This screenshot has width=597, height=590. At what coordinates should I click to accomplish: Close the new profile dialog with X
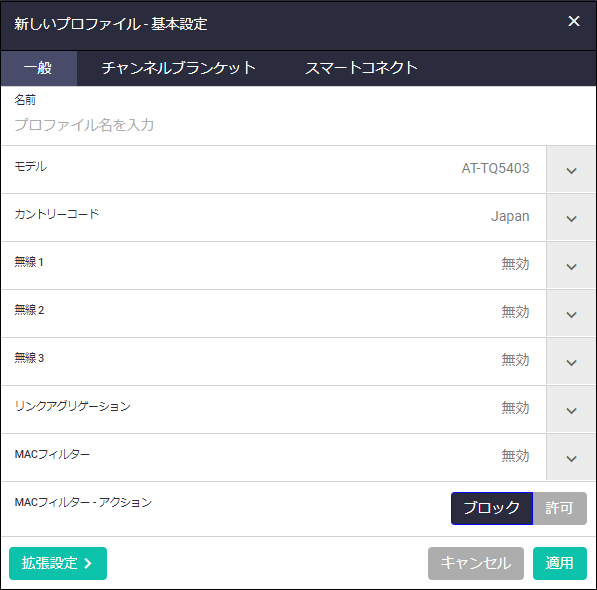[574, 21]
